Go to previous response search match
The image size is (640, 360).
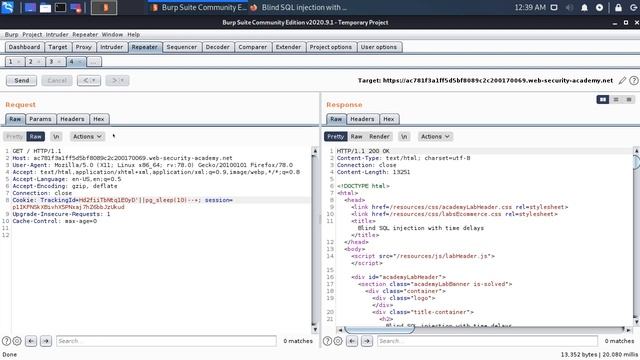(352, 341)
